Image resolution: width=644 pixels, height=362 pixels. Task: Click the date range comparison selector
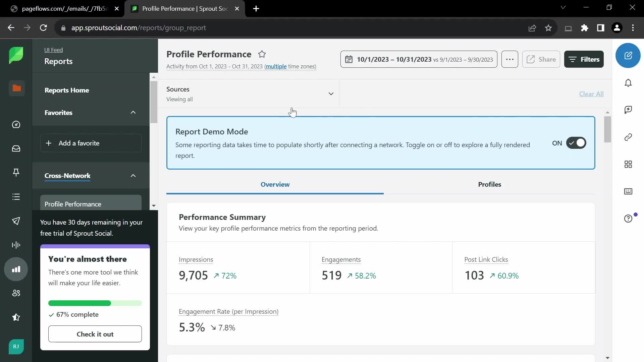tap(419, 59)
